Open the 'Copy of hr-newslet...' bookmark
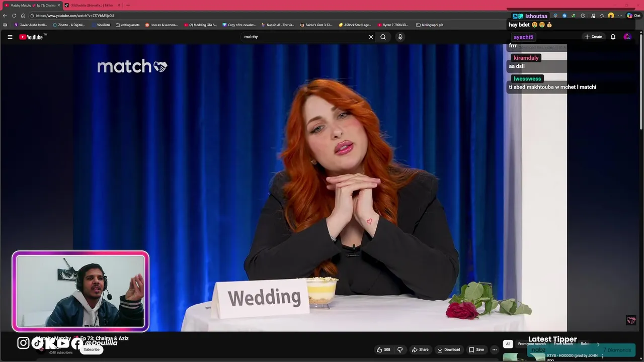Viewport: 644px width, 362px height. 239,25
